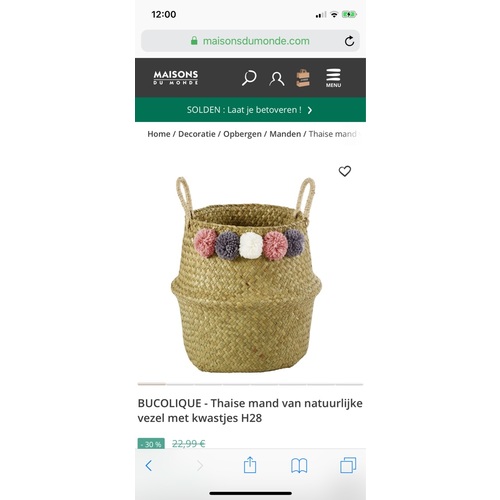
Task: Select the image gallery progress indicator
Action: click(x=250, y=384)
